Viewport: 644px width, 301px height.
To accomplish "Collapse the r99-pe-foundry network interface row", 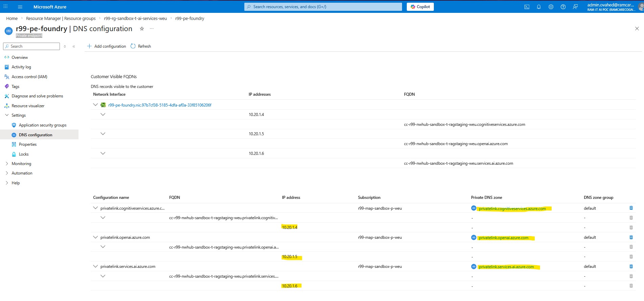I will [95, 105].
